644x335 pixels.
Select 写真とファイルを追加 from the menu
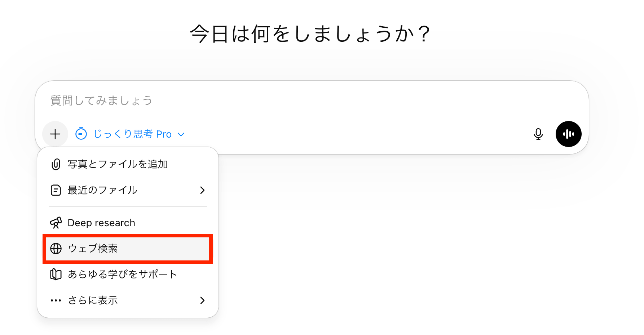click(x=118, y=164)
